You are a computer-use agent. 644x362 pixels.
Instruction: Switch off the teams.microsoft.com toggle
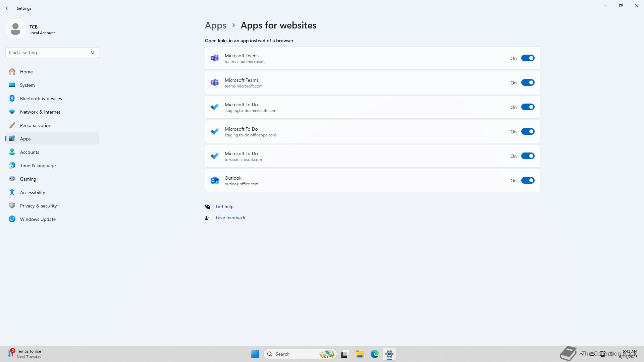point(528,83)
